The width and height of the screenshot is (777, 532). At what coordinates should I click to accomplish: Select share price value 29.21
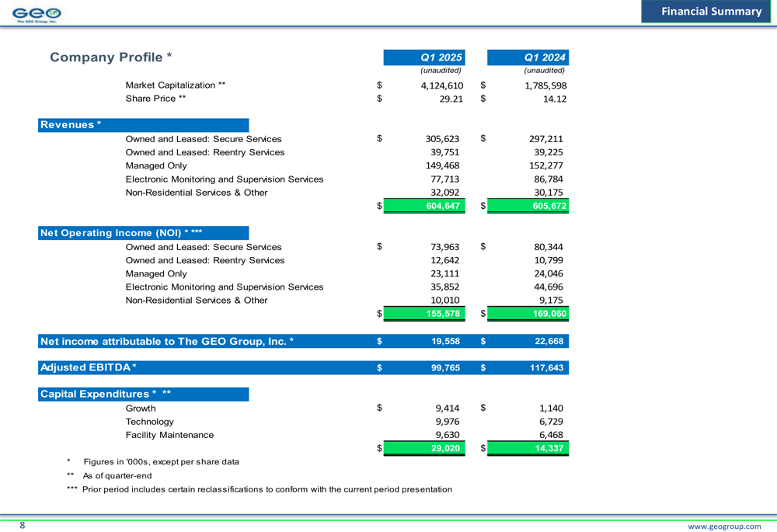(451, 99)
